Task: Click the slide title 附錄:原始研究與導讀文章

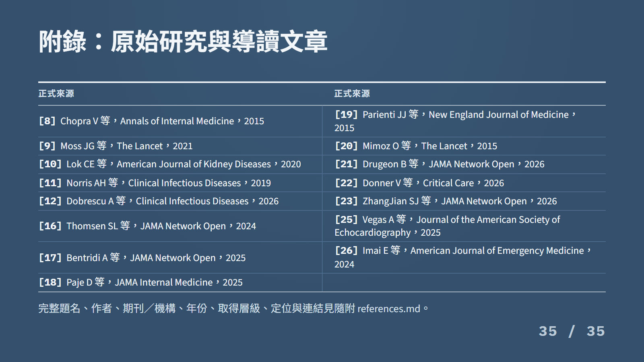Action: coord(183,42)
